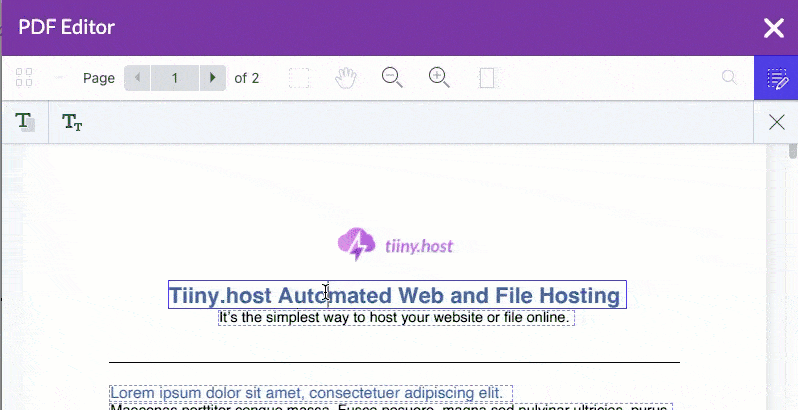Select the edit text size tool
The height and width of the screenshot is (410, 798).
tap(72, 122)
